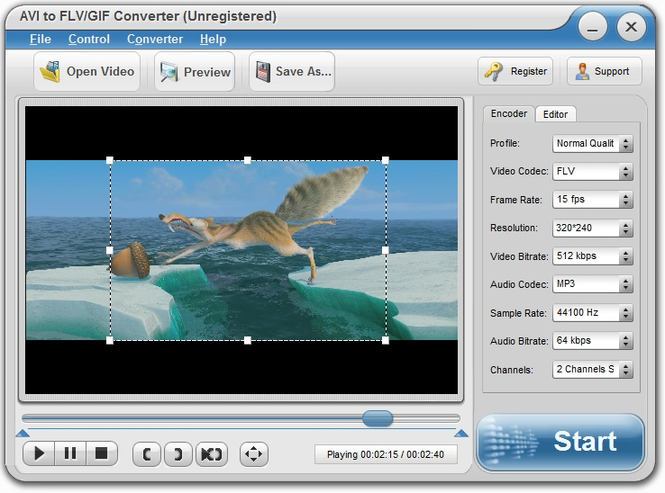Click the "Resolution:" label

point(514,228)
